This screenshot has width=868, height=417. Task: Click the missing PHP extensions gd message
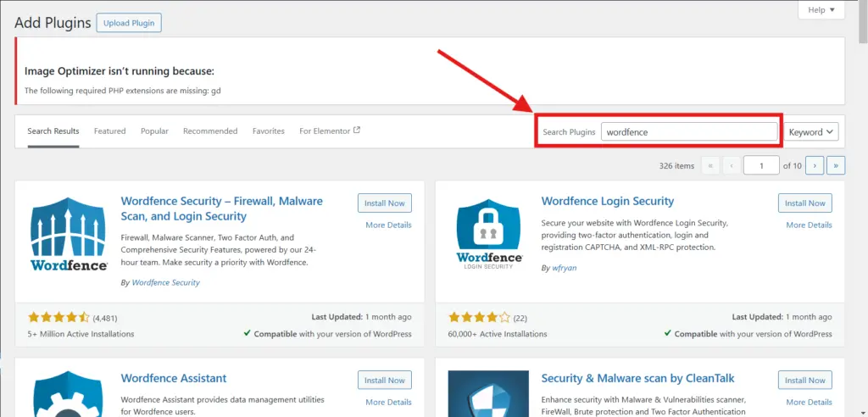[123, 90]
